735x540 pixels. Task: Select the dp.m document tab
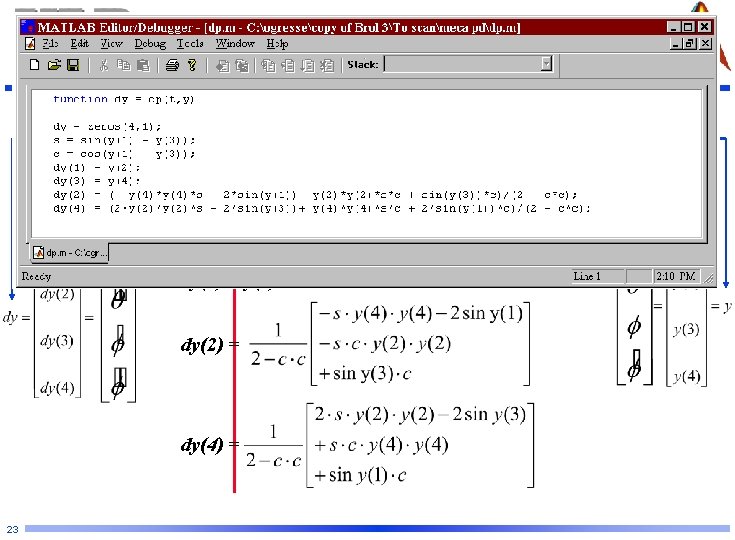[x=70, y=253]
